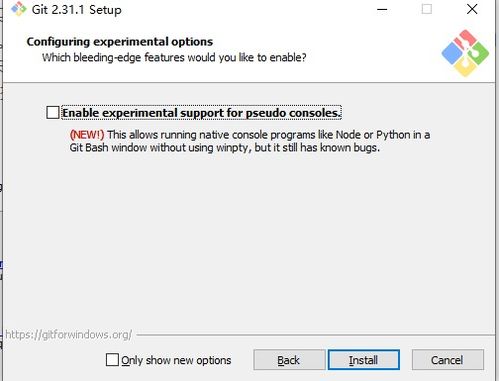Open the gitforwindows.org link

pyautogui.click(x=69, y=335)
